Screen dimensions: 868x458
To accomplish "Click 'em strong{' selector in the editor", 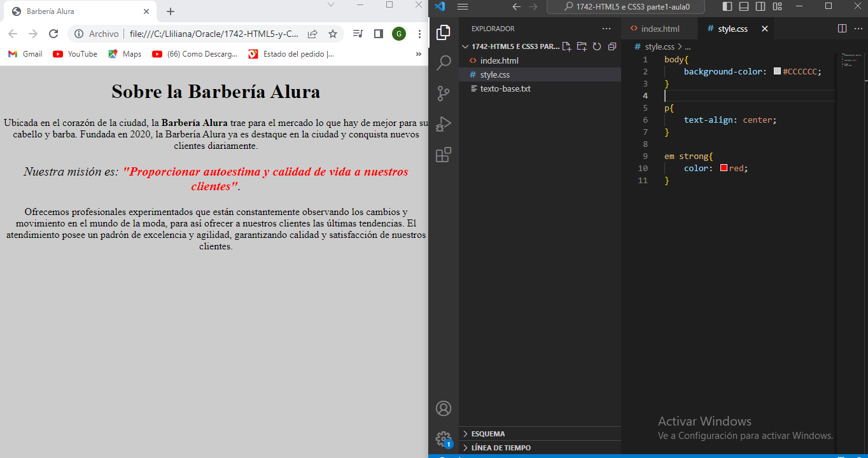I will pyautogui.click(x=689, y=156).
